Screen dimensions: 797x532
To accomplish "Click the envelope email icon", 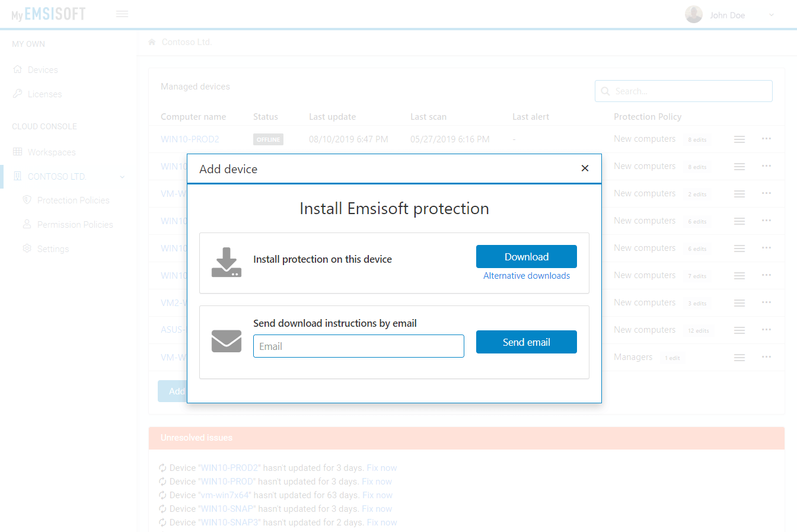I will pyautogui.click(x=227, y=341).
